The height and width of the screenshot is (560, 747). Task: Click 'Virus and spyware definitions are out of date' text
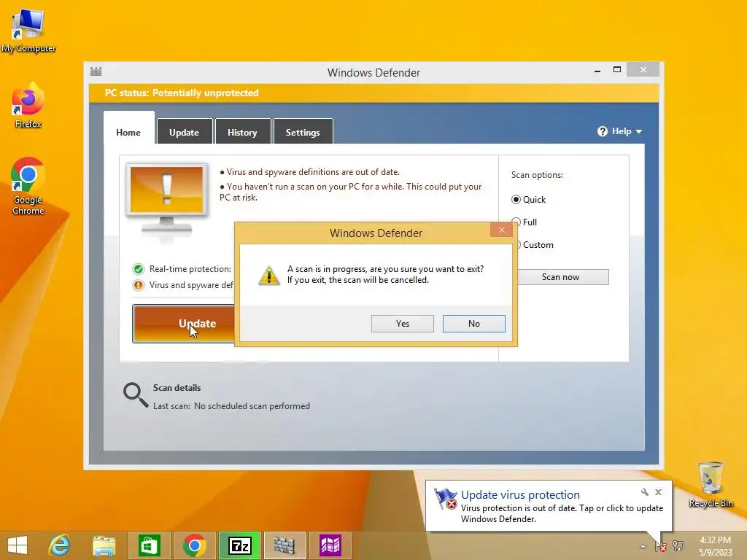coord(313,172)
